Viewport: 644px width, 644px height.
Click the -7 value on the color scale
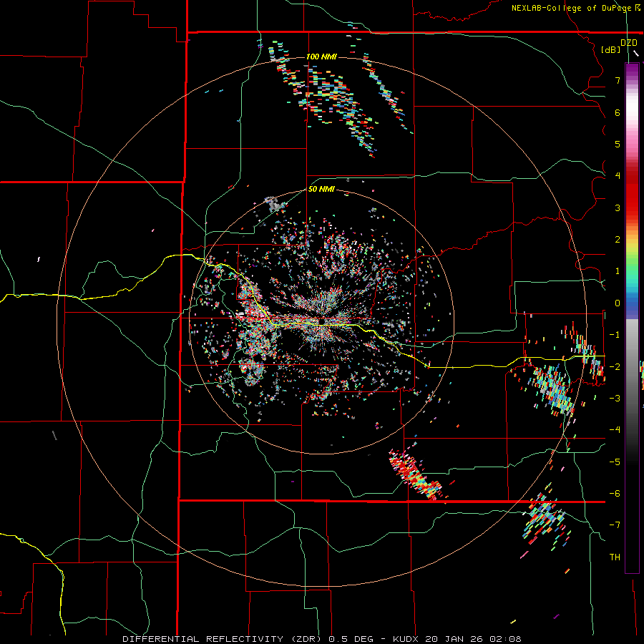pos(615,525)
